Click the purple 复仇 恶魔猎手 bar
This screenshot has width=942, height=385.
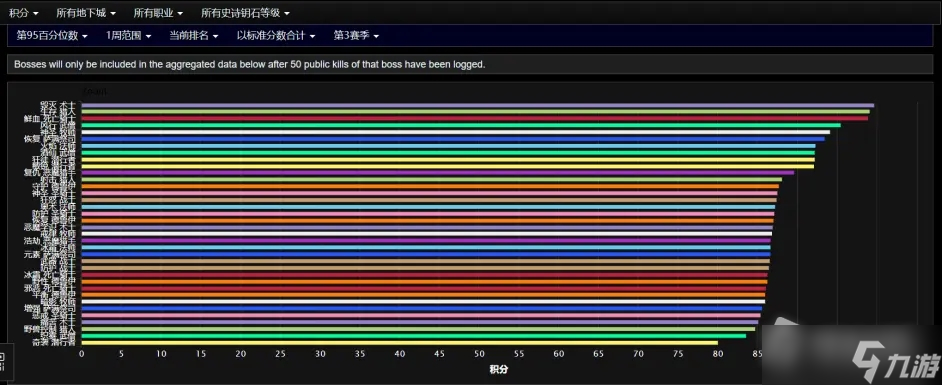coord(438,172)
